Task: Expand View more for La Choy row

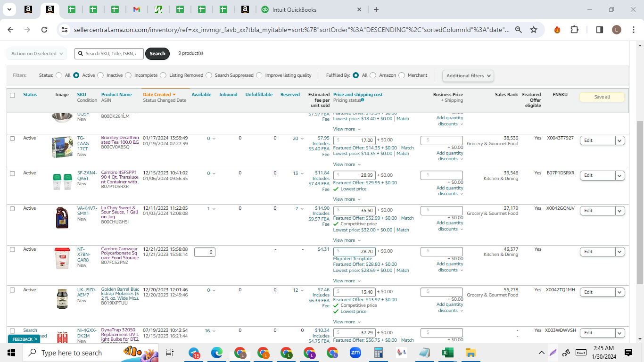Action: click(x=347, y=240)
